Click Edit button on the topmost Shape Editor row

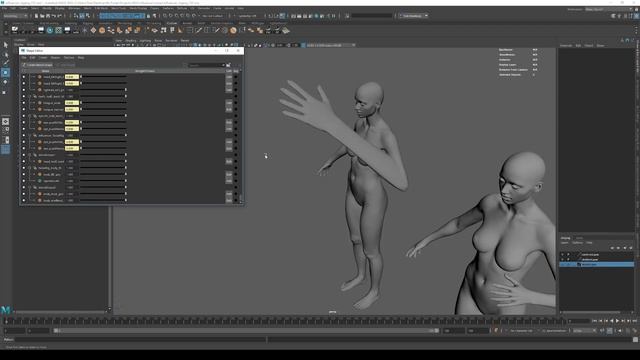point(229,77)
